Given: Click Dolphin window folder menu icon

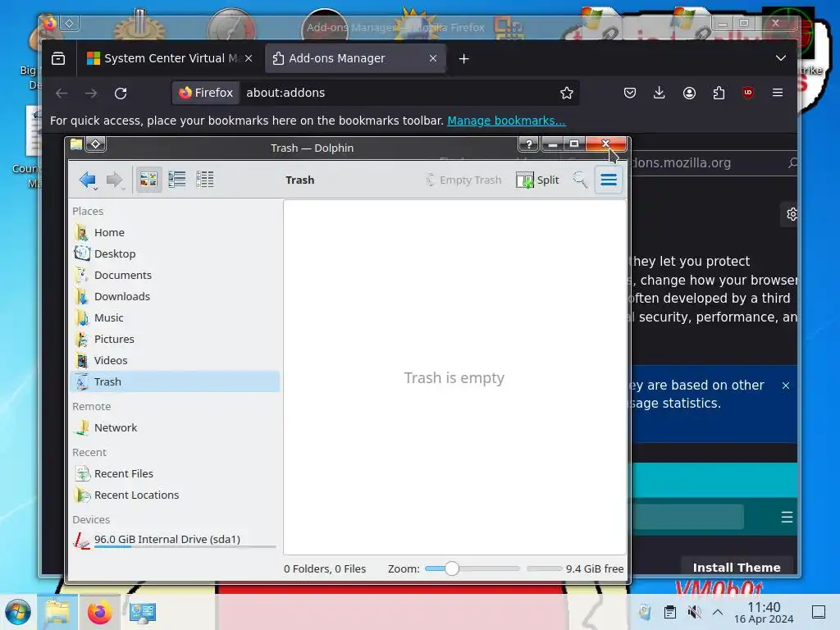Looking at the screenshot, I should (x=76, y=144).
